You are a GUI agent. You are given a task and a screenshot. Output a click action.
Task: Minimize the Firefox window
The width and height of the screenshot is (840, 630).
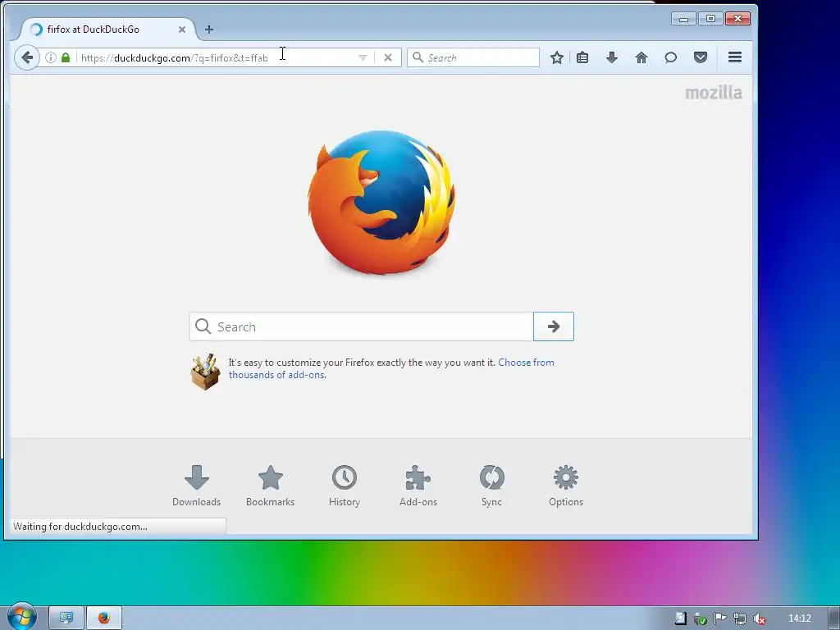[x=683, y=19]
